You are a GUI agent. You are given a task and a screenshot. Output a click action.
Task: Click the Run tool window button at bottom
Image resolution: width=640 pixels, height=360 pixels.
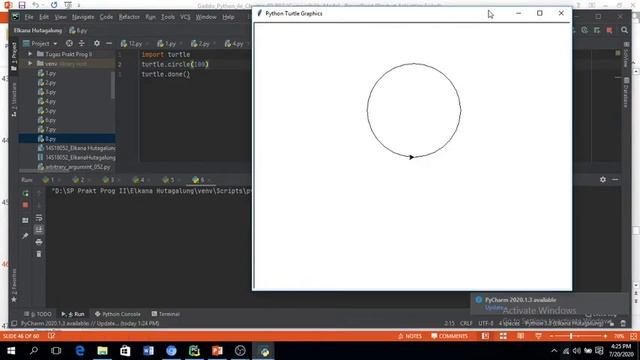point(73,314)
